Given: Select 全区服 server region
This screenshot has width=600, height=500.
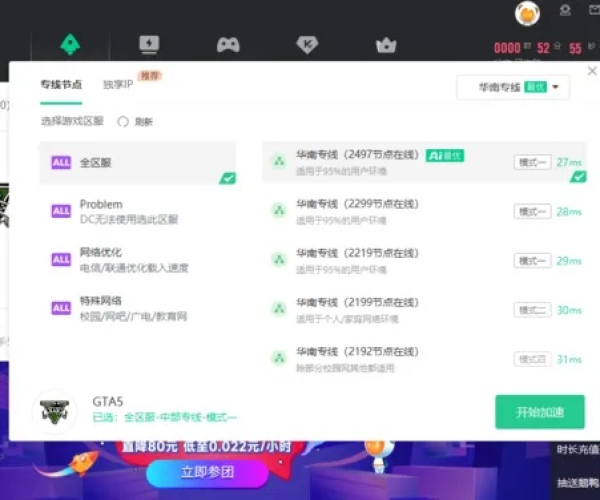Looking at the screenshot, I should tap(137, 163).
